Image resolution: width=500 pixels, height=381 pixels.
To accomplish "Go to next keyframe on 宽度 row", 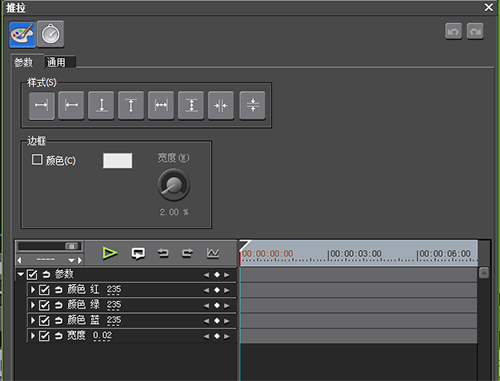I will [x=227, y=336].
